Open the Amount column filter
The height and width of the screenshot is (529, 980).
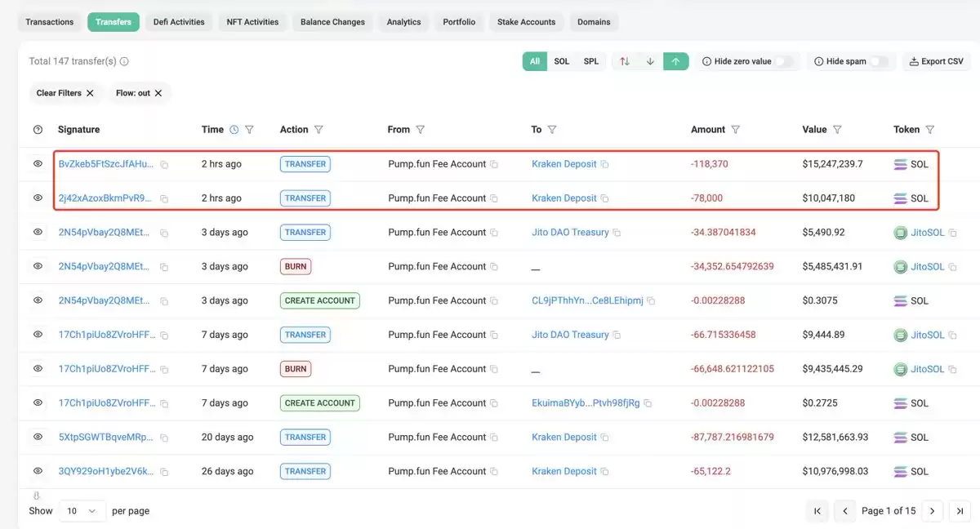[736, 130]
